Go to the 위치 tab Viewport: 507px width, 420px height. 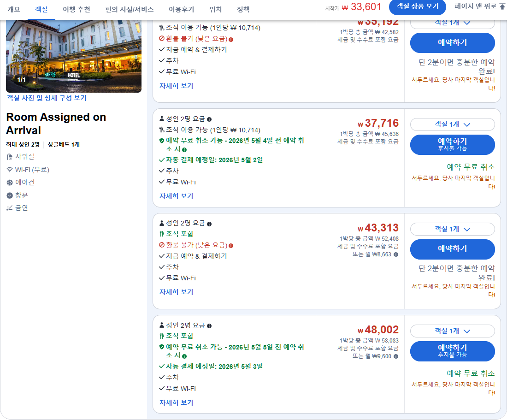pyautogui.click(x=215, y=9)
